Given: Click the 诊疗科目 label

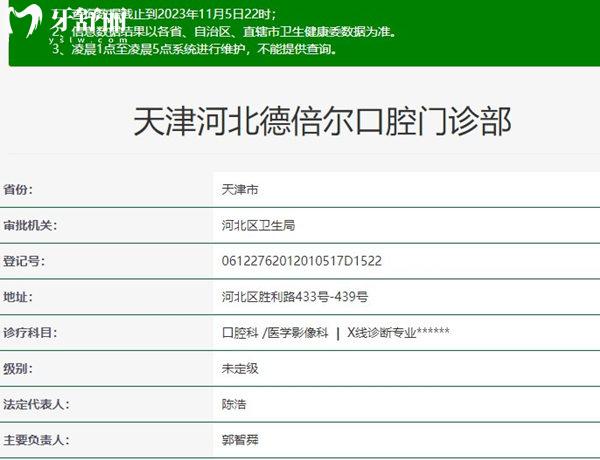Looking at the screenshot, I should pos(30,333).
